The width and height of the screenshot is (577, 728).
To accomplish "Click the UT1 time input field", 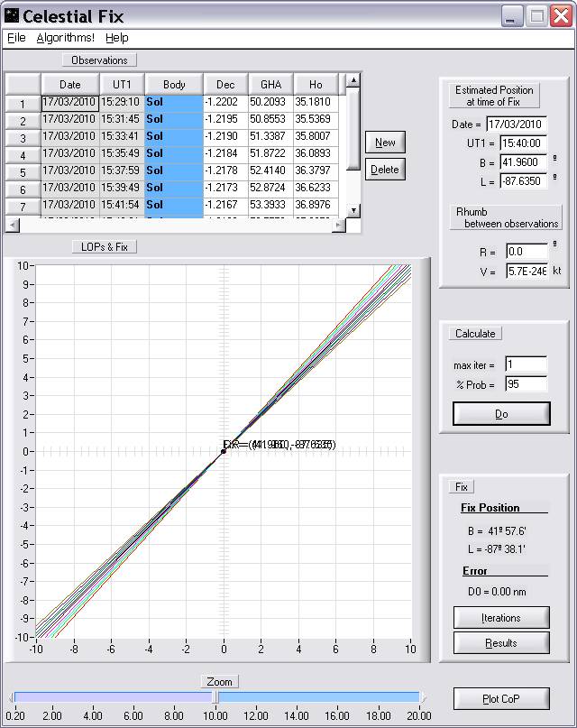I will [516, 144].
